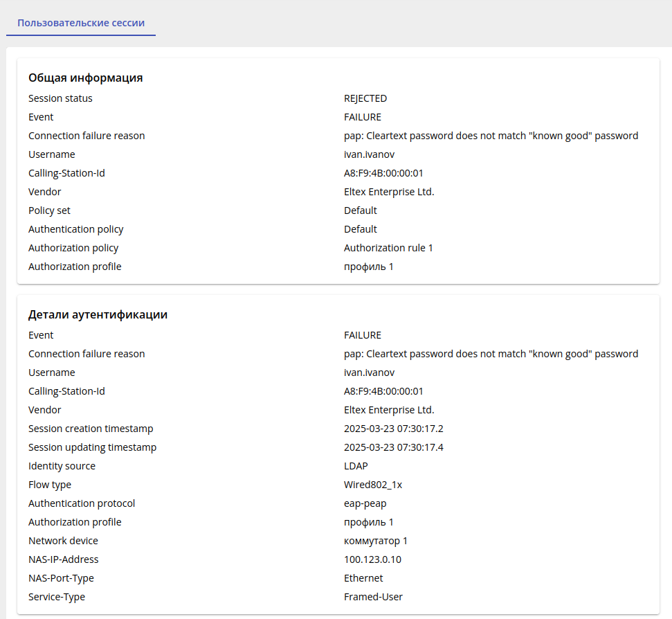Click профиль 1 in Общая информация
The height and width of the screenshot is (619, 672).
coord(368,267)
